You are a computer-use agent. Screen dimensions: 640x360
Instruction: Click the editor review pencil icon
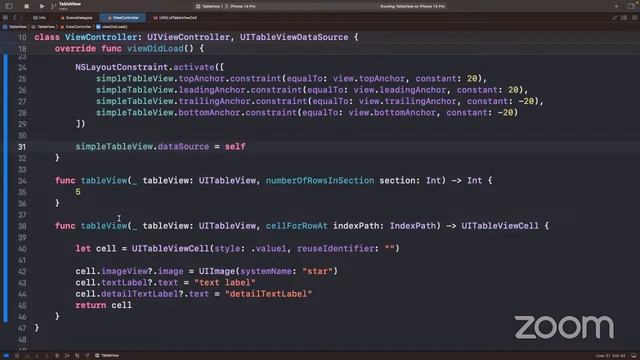click(615, 18)
